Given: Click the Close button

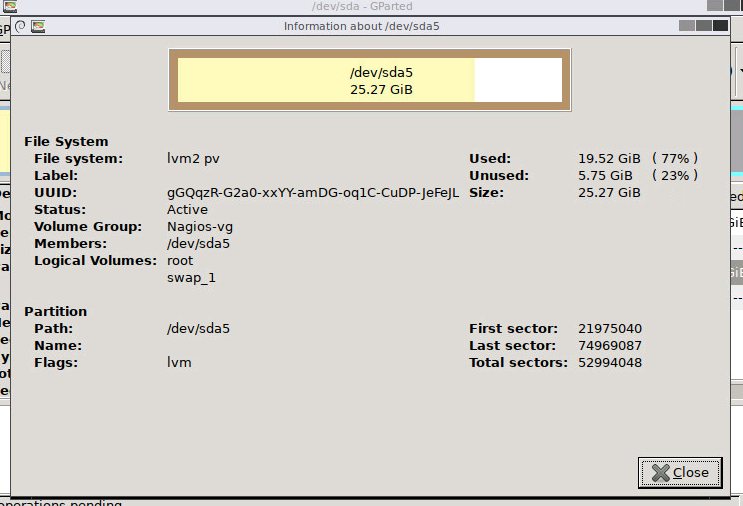Looking at the screenshot, I should (679, 472).
